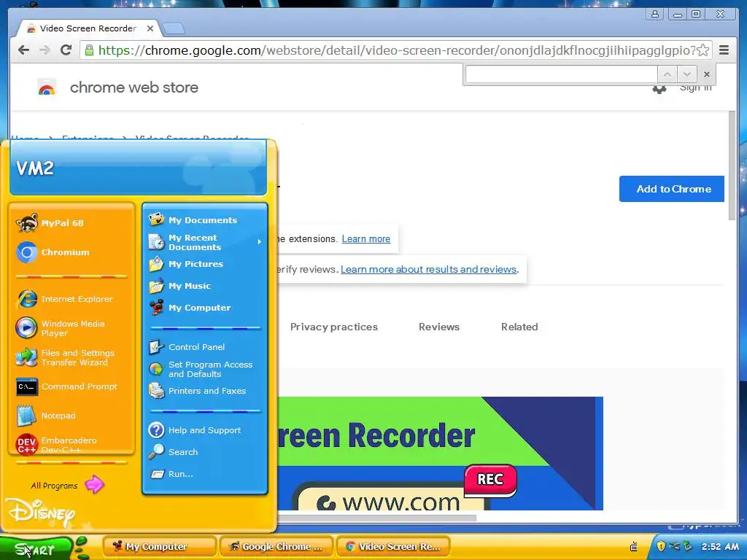Switch to Reviews tab
Image resolution: width=747 pixels, height=560 pixels.
pos(439,327)
